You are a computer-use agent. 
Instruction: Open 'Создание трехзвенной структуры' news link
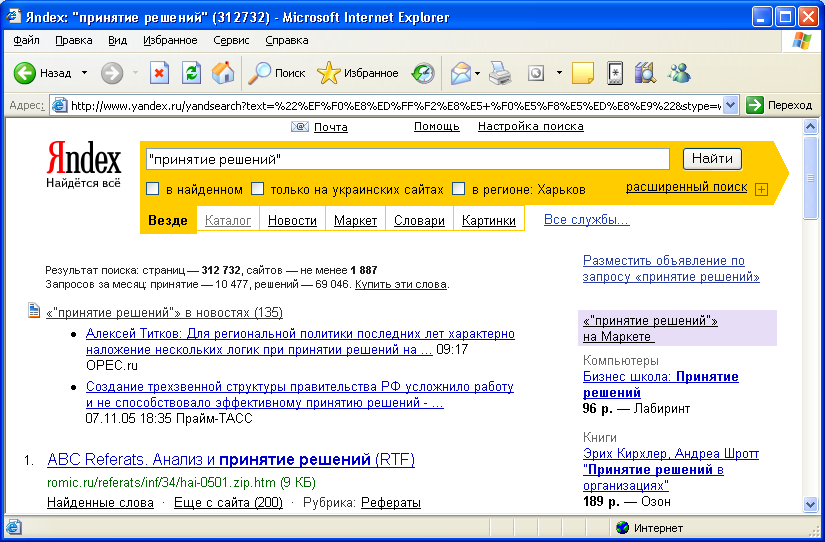click(300, 395)
